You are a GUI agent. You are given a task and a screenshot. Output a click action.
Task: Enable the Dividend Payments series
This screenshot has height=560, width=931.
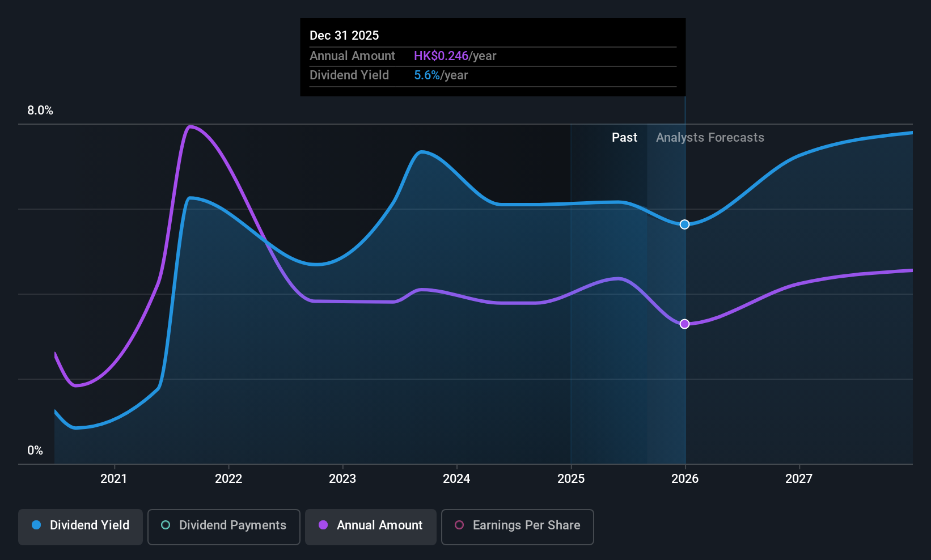[x=224, y=527]
